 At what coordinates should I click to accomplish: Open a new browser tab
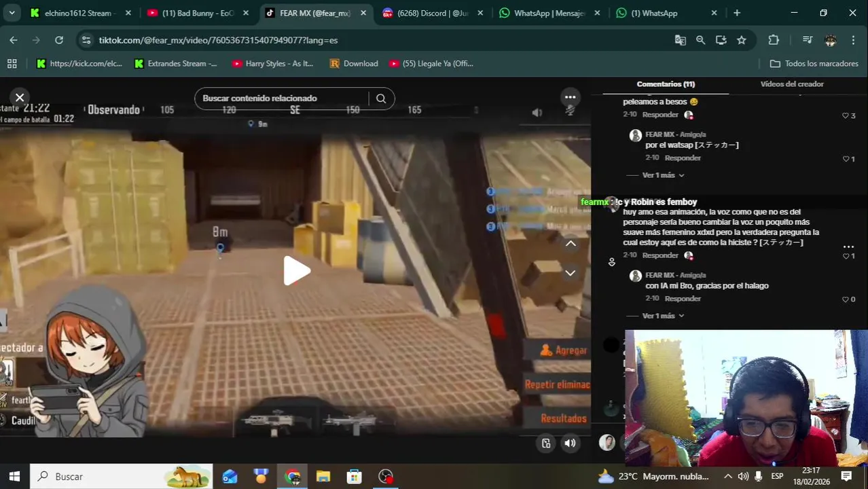click(737, 13)
